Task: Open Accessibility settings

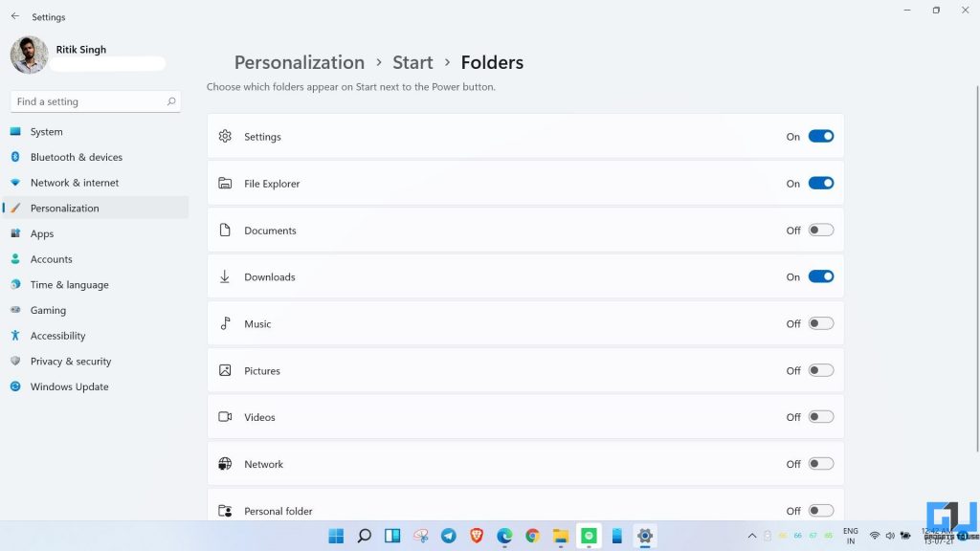Action: tap(57, 336)
